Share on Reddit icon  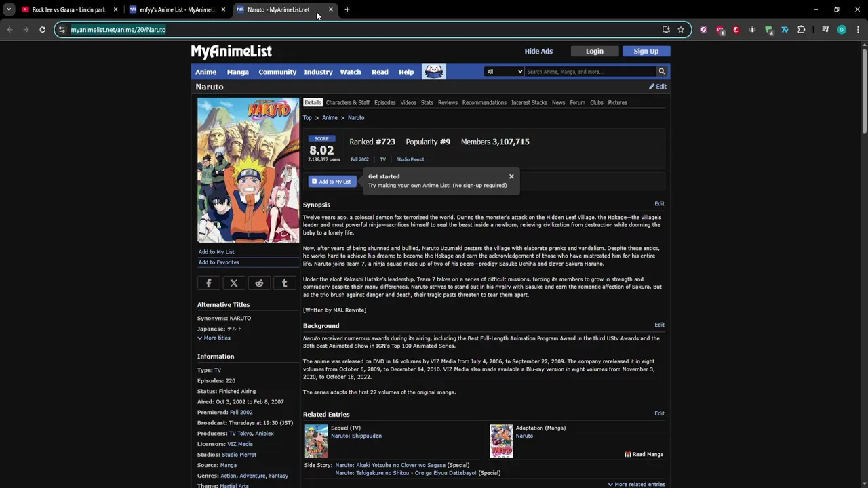[259, 283]
